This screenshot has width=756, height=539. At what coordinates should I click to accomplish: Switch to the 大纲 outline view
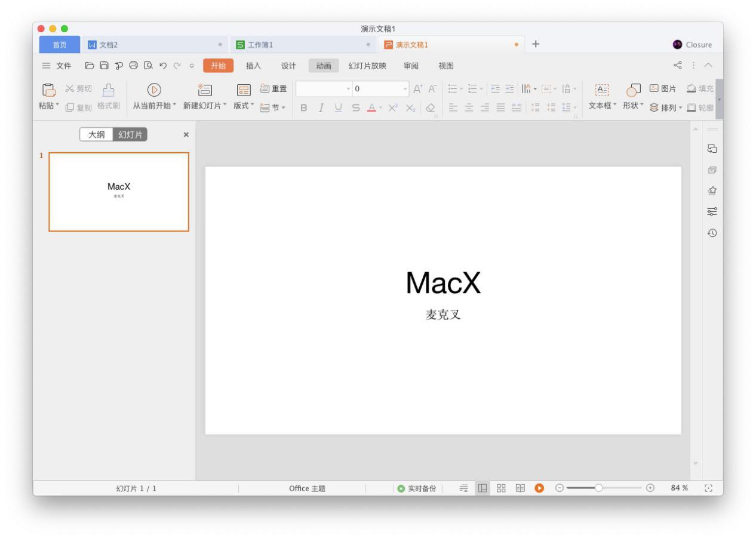(x=97, y=134)
